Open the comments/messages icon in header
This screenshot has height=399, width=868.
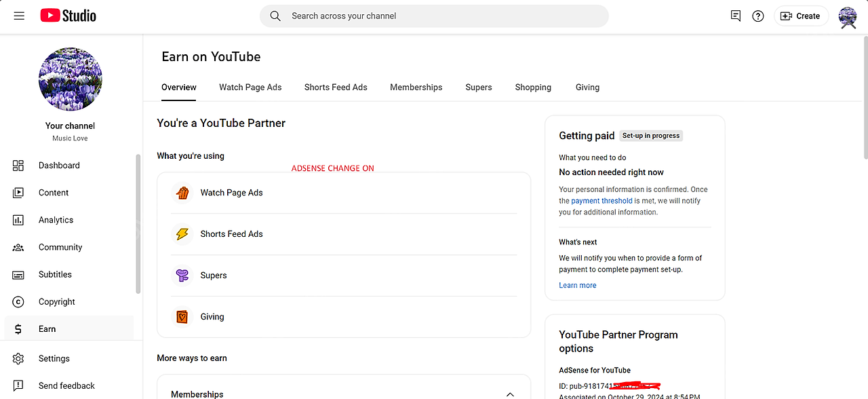(736, 16)
